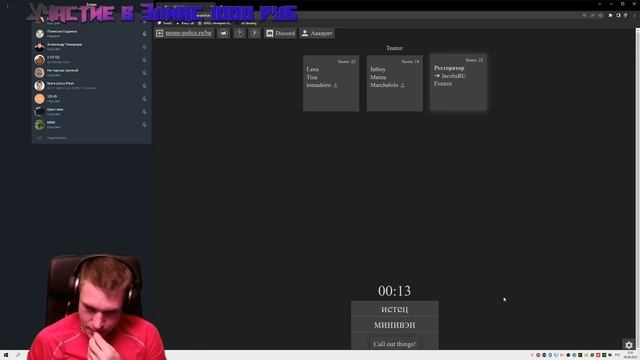This screenshot has width=640, height=360.
Task: Click the orange avatar in voice list
Action: pos(40,99)
